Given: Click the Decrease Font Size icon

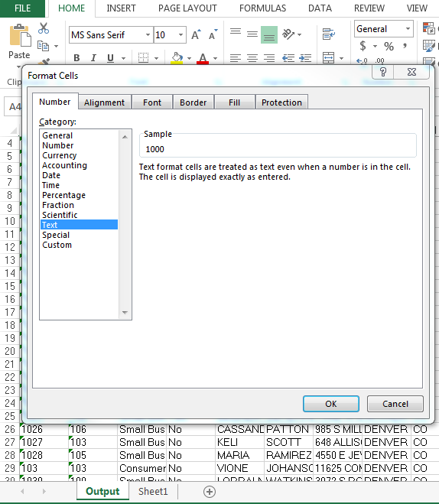Looking at the screenshot, I should tap(213, 34).
